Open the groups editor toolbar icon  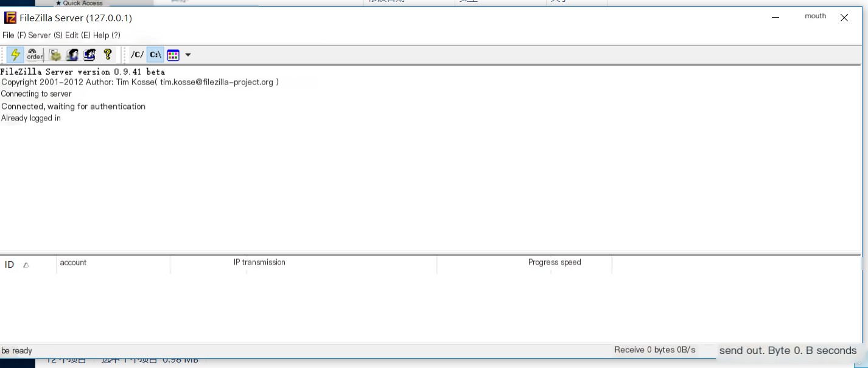pos(89,55)
